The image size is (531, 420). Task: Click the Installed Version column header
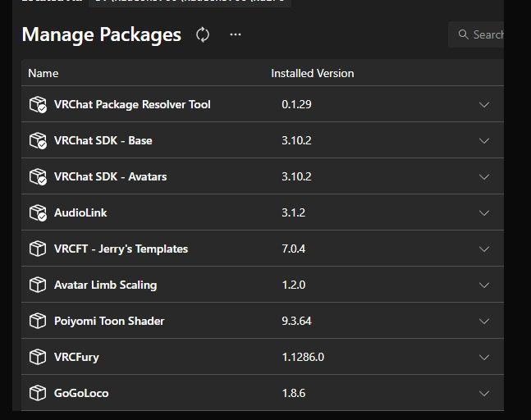[312, 73]
